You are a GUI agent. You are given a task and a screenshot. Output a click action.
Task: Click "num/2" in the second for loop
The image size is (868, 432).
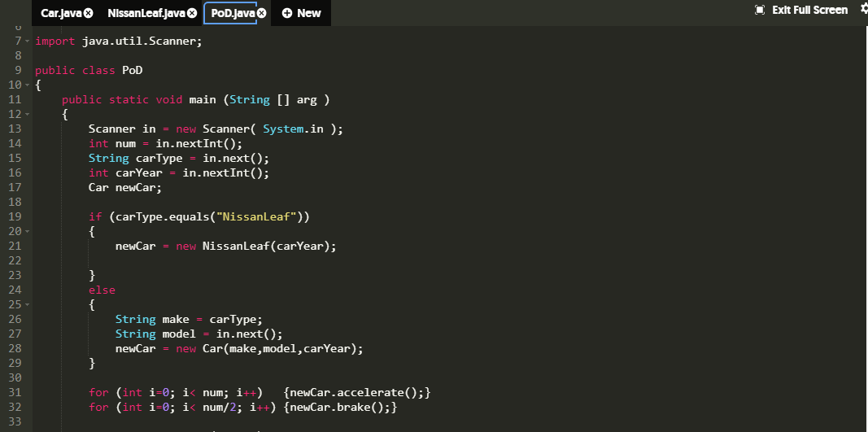[219, 407]
